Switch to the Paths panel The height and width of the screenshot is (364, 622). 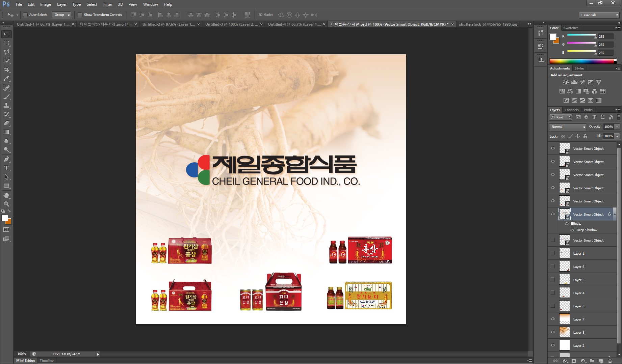click(588, 110)
